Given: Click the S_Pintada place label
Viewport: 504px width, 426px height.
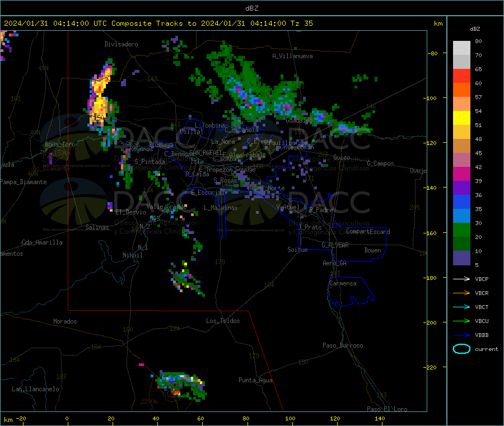Looking at the screenshot, I should click(x=150, y=162).
